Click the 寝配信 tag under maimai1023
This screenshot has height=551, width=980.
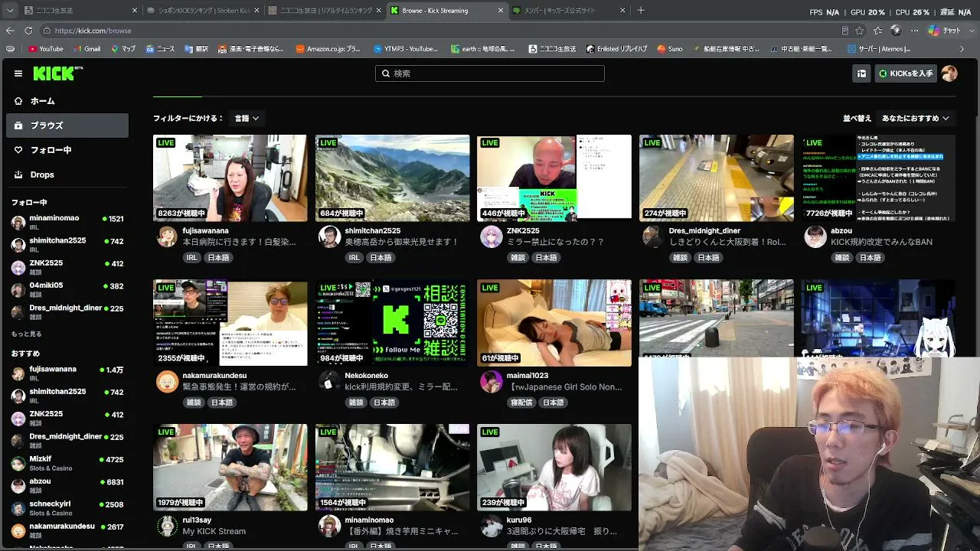[x=521, y=403]
